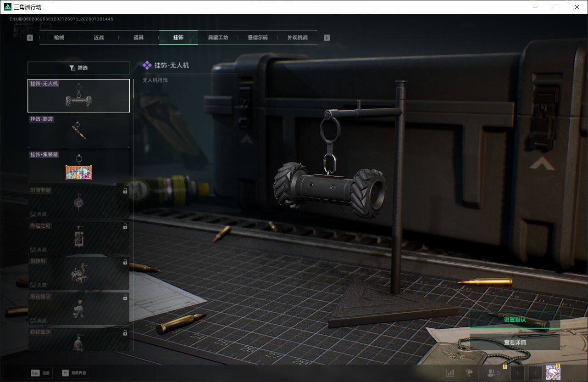Select the 挂饰-箭袋 charm thumbnail
Viewport: 588px width, 382px height.
point(78,131)
